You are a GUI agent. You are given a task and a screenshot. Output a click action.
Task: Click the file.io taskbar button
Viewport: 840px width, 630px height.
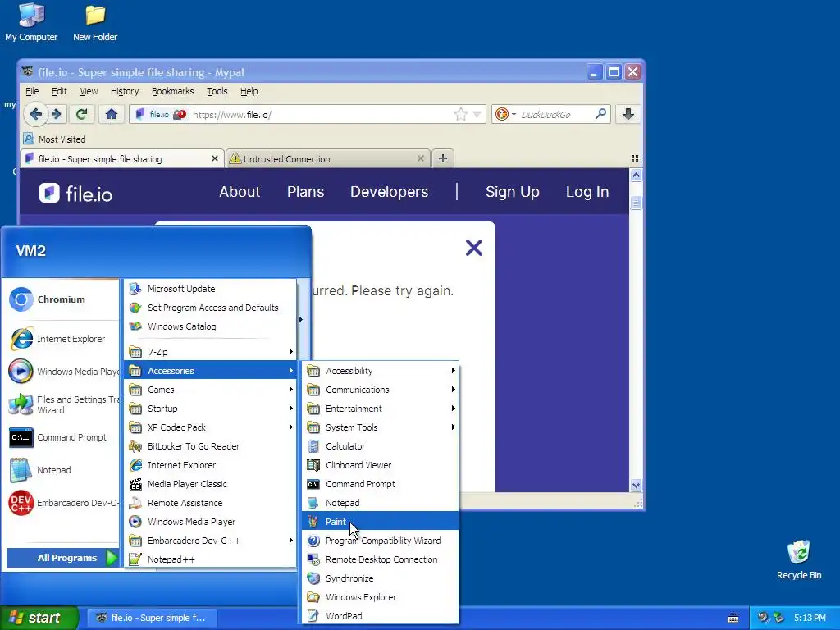pyautogui.click(x=152, y=618)
